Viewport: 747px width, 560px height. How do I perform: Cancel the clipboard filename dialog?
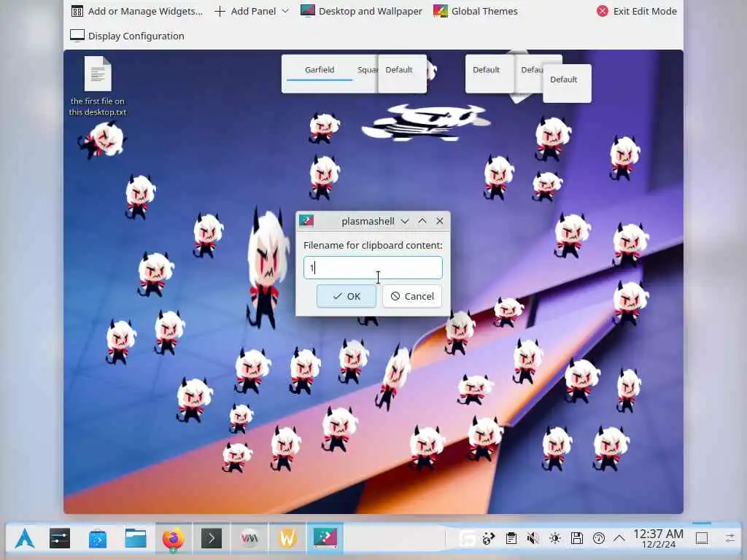point(412,296)
